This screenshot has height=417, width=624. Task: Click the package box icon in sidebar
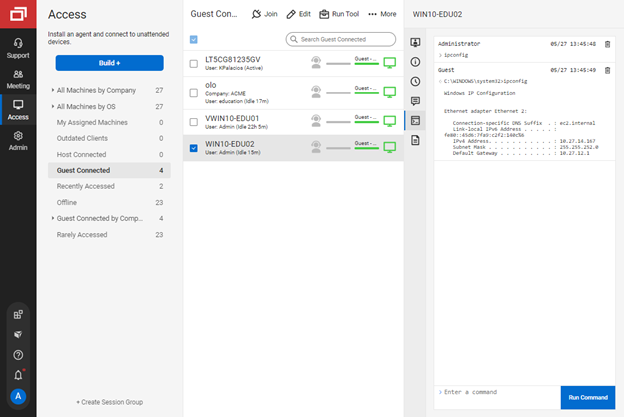pyautogui.click(x=18, y=335)
